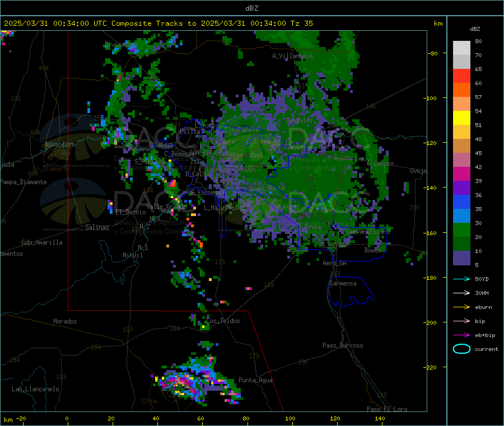The image size is (504, 426).
Task: Click the 100 km horizontal axis tick
Action: point(290,419)
